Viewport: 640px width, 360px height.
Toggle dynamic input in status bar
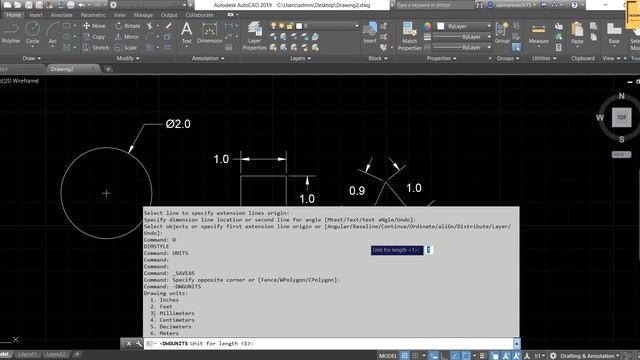434,356
